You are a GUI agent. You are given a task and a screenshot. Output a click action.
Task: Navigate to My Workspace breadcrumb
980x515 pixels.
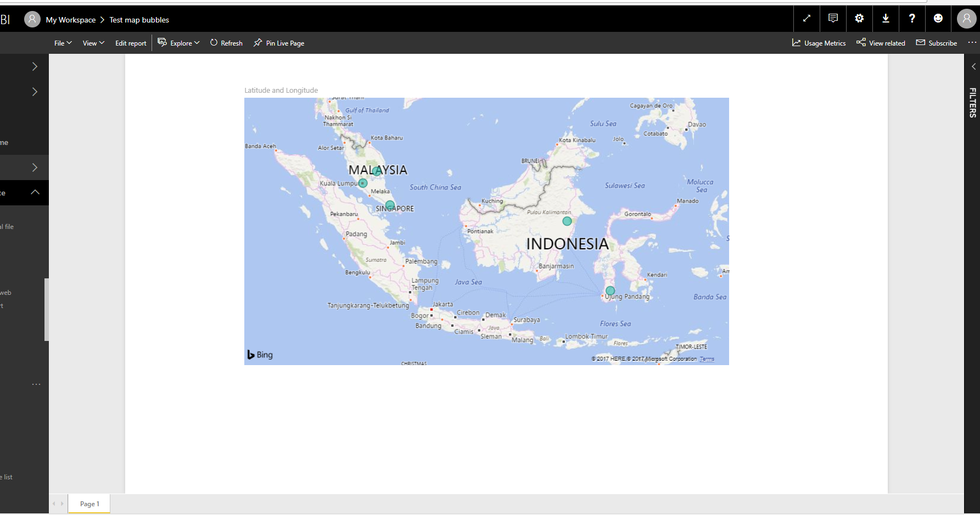71,20
